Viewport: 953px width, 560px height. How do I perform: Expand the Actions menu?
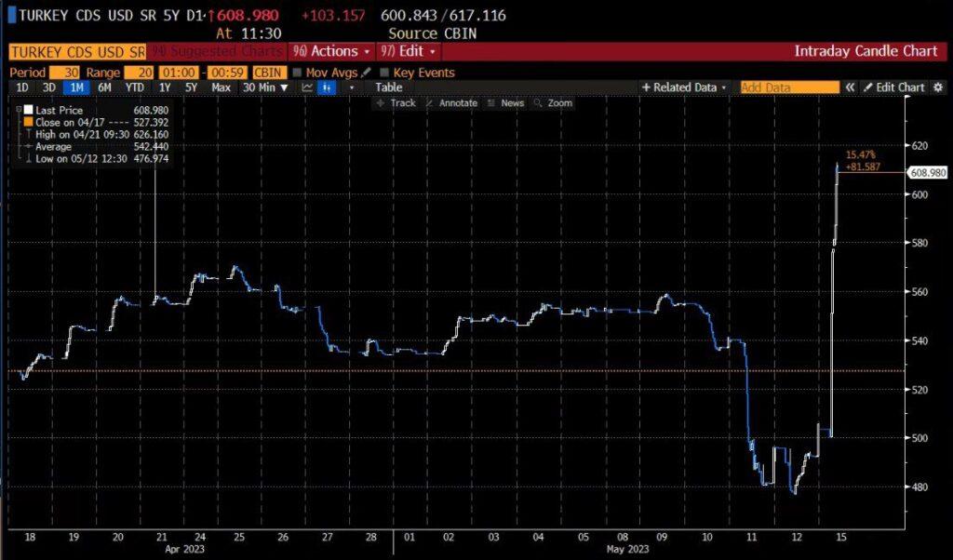330,51
